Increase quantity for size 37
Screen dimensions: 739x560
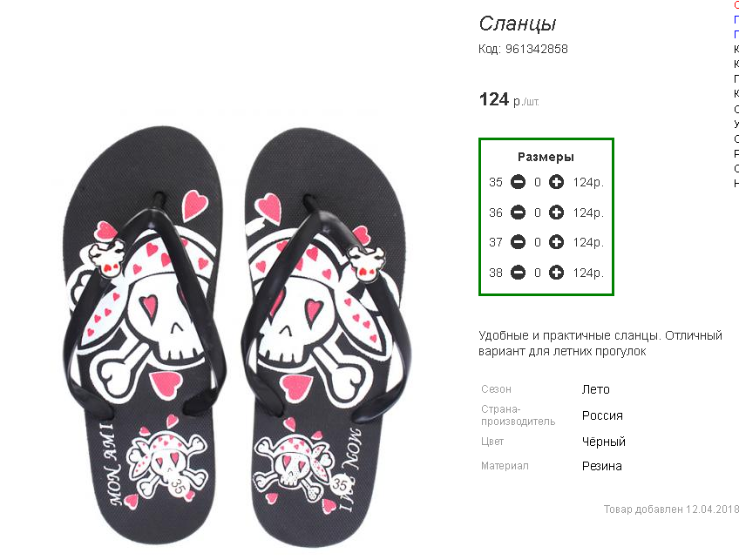pos(556,242)
